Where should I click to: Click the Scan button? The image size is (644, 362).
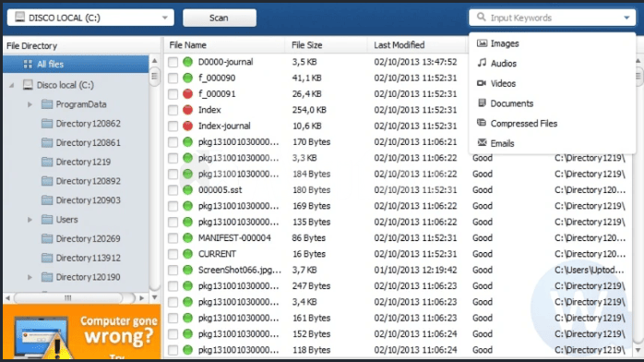click(x=220, y=18)
